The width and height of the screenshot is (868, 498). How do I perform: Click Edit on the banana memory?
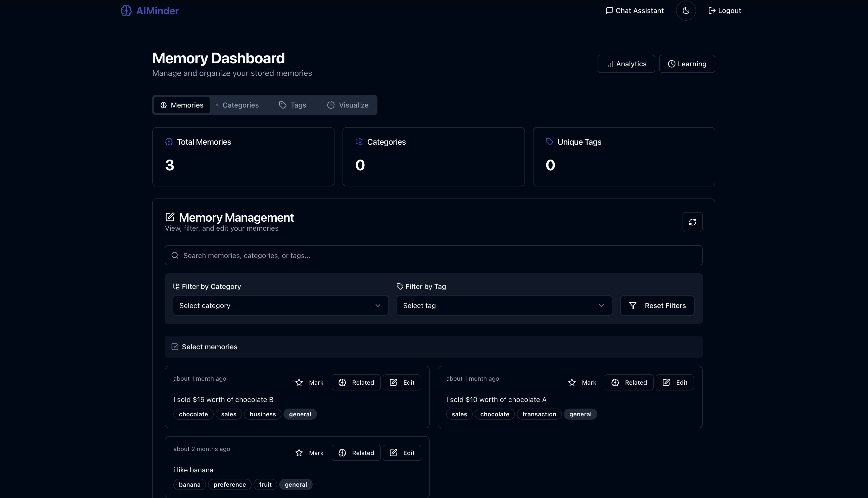coord(402,453)
